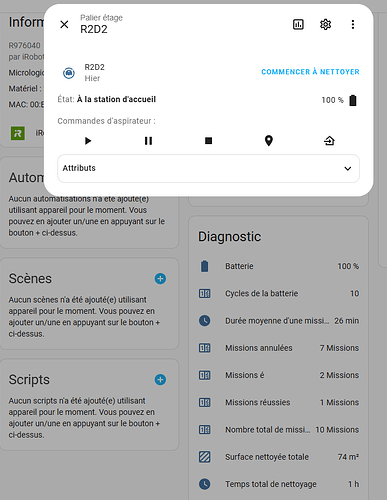Screen dimensions: 387x500
Task: Select the Missions annulées row
Action: (279, 348)
